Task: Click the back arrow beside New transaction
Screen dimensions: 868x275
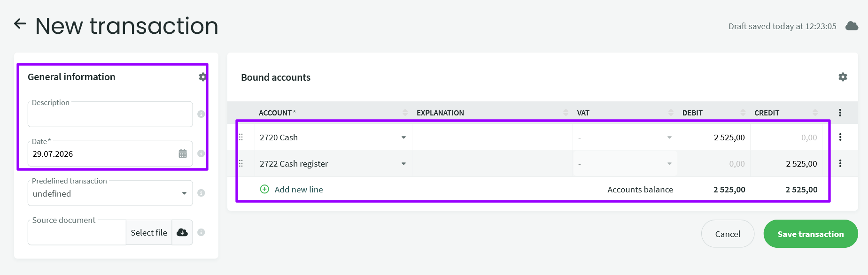Action: 20,23
